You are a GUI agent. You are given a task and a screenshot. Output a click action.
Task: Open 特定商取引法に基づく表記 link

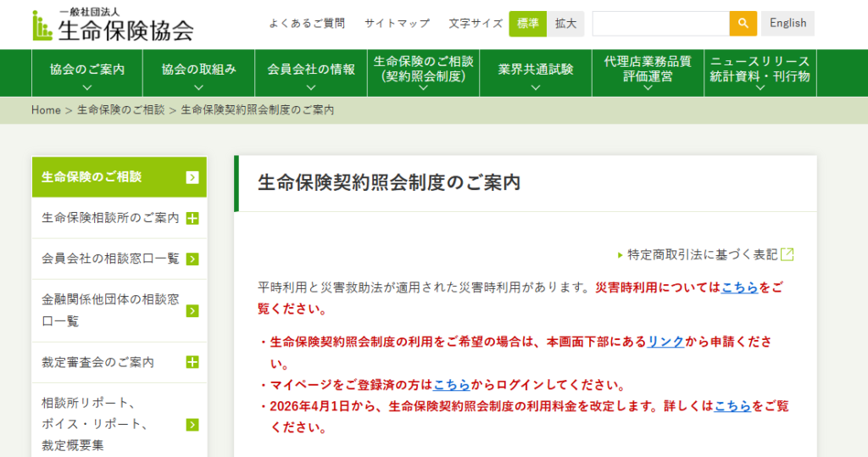point(703,255)
